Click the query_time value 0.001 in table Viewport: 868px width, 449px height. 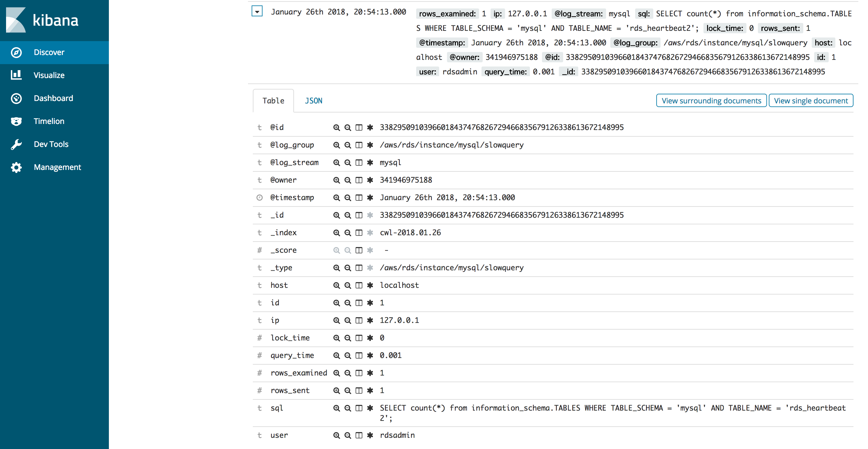(x=390, y=355)
